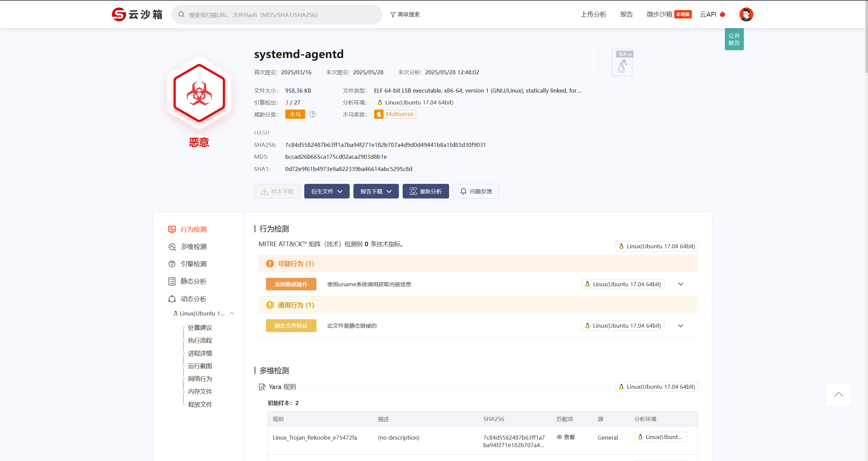Image resolution: width=868 pixels, height=461 pixels.
Task: Select 网络行为 in dynamic analysis tree
Action: [x=200, y=379]
